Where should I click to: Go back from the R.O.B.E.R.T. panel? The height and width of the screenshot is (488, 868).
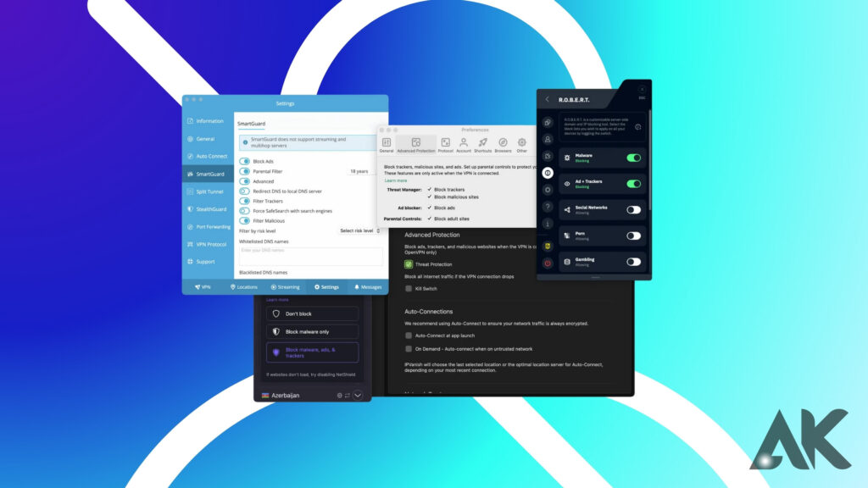click(547, 100)
